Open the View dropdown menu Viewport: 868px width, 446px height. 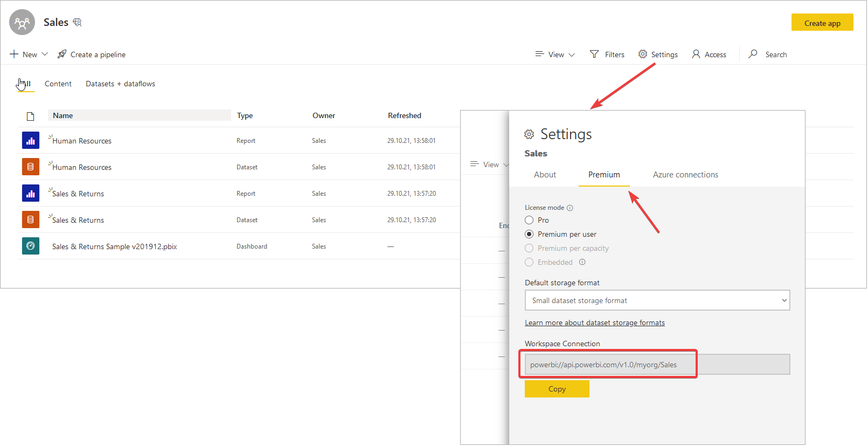click(x=555, y=54)
